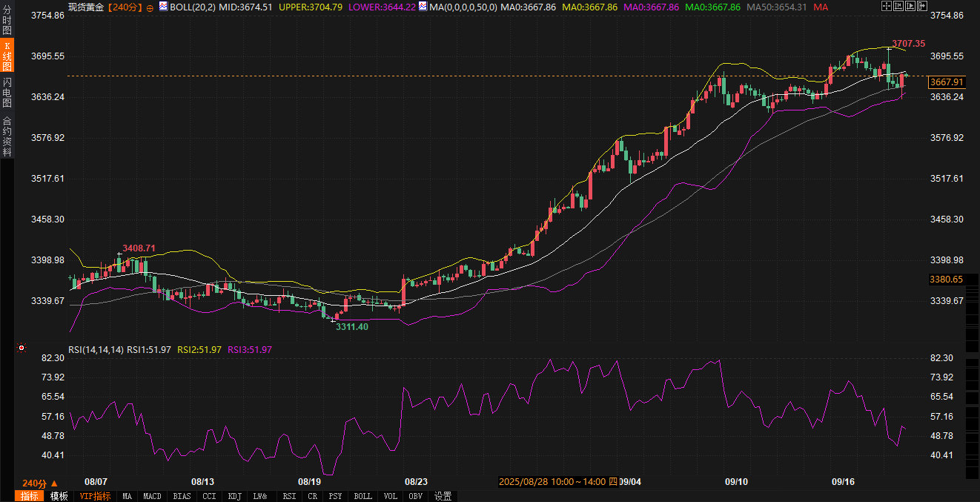980x502 pixels.
Task: Click the orange 3380.65 price tag
Action: click(x=947, y=280)
